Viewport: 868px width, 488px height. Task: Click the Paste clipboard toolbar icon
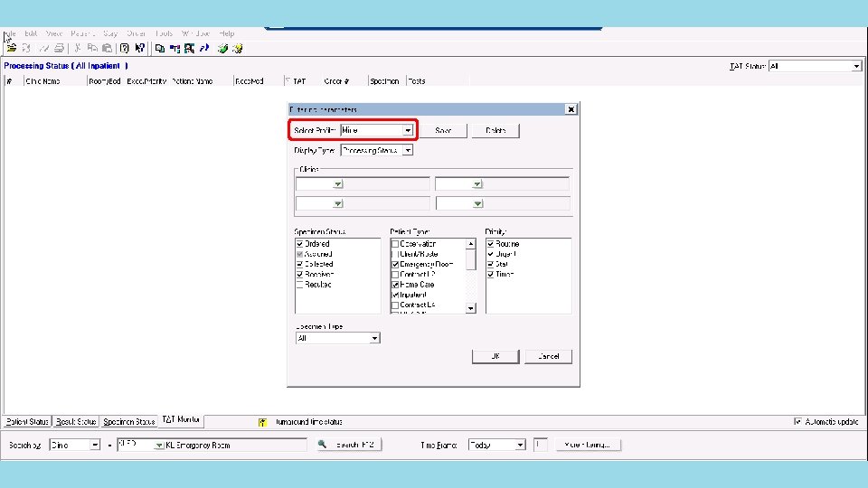pyautogui.click(x=108, y=48)
